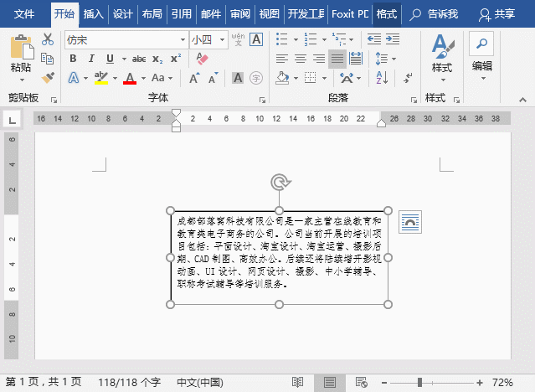Switch to the 插入 ribbon tab

[x=94, y=14]
